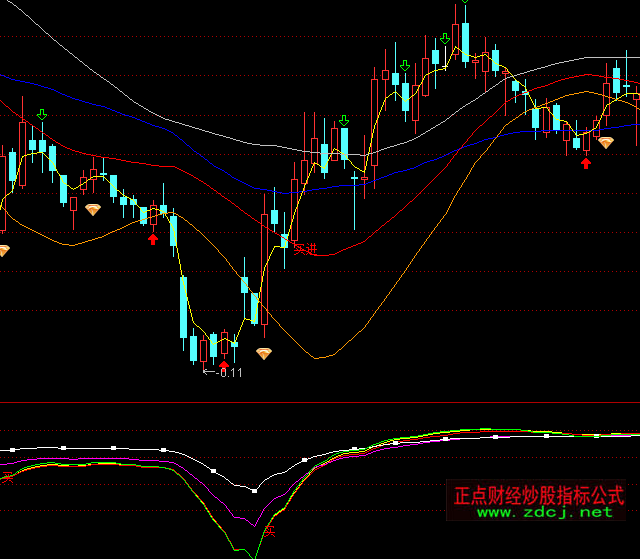Click the 0.11 lowest price label

pyautogui.click(x=230, y=373)
